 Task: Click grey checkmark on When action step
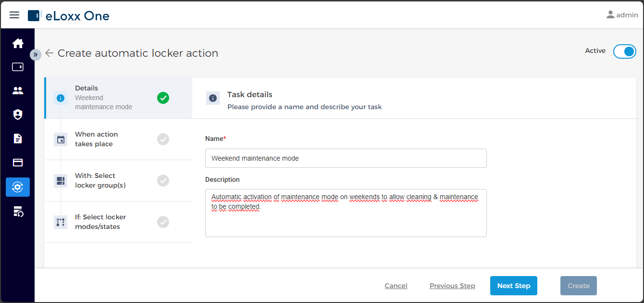[163, 139]
